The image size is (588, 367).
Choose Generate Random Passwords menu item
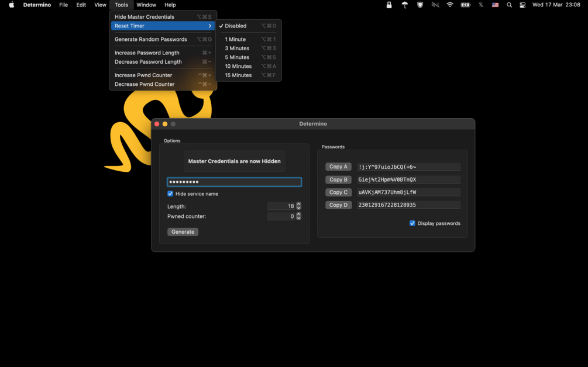[x=163, y=39]
